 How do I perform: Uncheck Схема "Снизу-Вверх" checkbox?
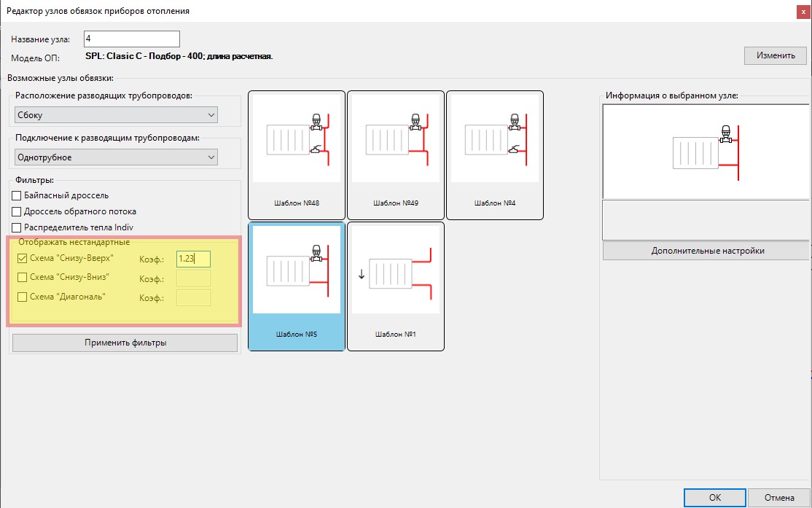[22, 258]
